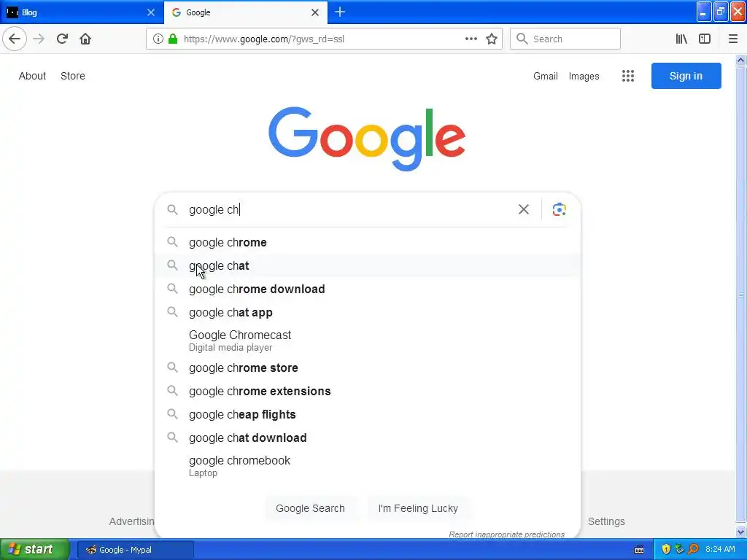The image size is (747, 560).
Task: Open page actions three-dot menu
Action: 471,39
